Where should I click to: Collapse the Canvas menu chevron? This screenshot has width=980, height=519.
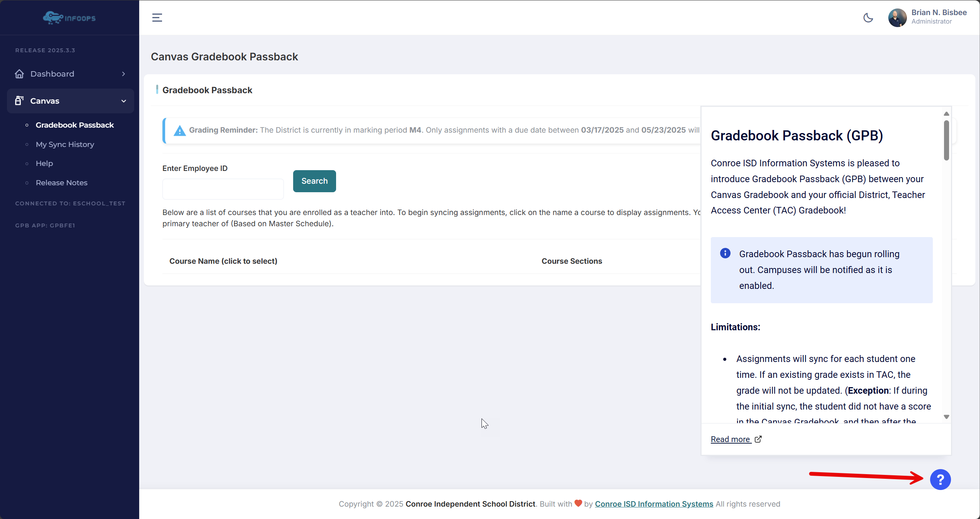click(124, 101)
